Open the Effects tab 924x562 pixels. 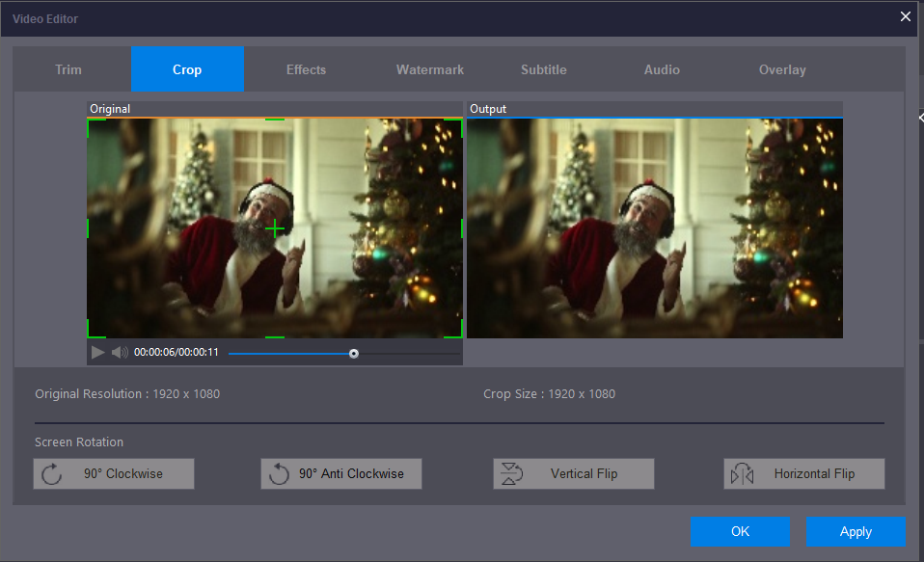tap(306, 69)
